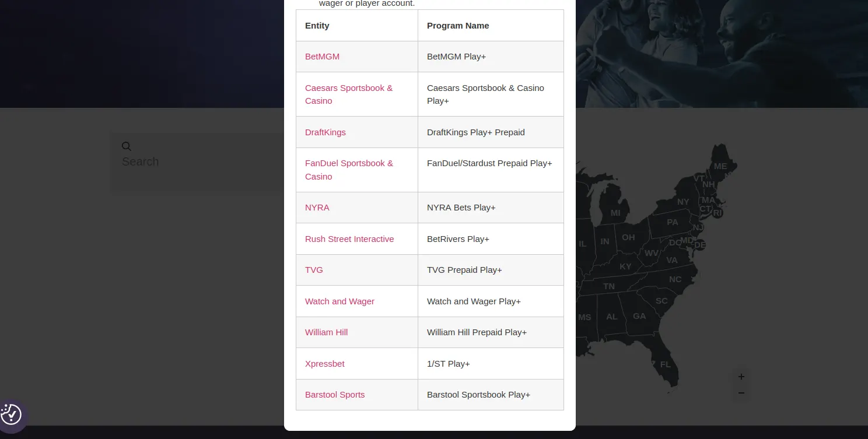Select Virginia (VA) on the map
The image size is (868, 439).
tap(672, 260)
